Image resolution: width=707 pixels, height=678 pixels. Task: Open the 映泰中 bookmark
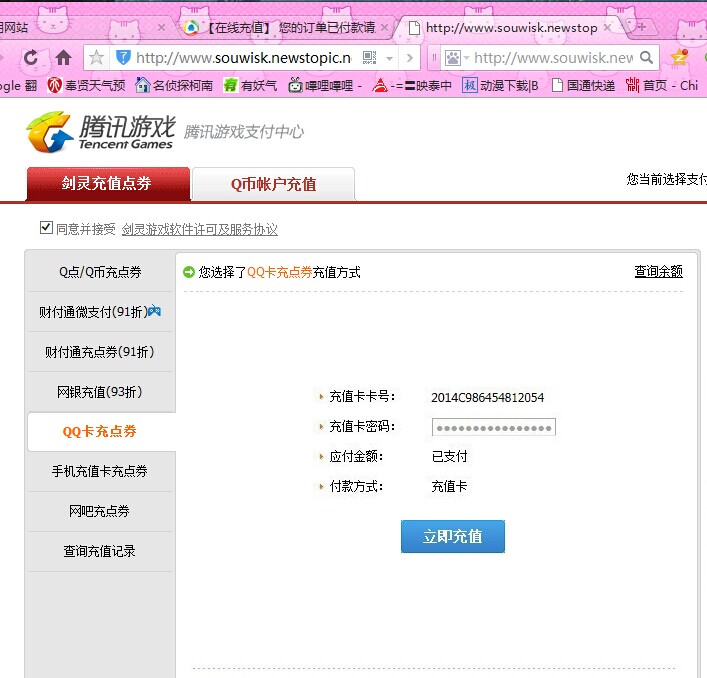(412, 85)
